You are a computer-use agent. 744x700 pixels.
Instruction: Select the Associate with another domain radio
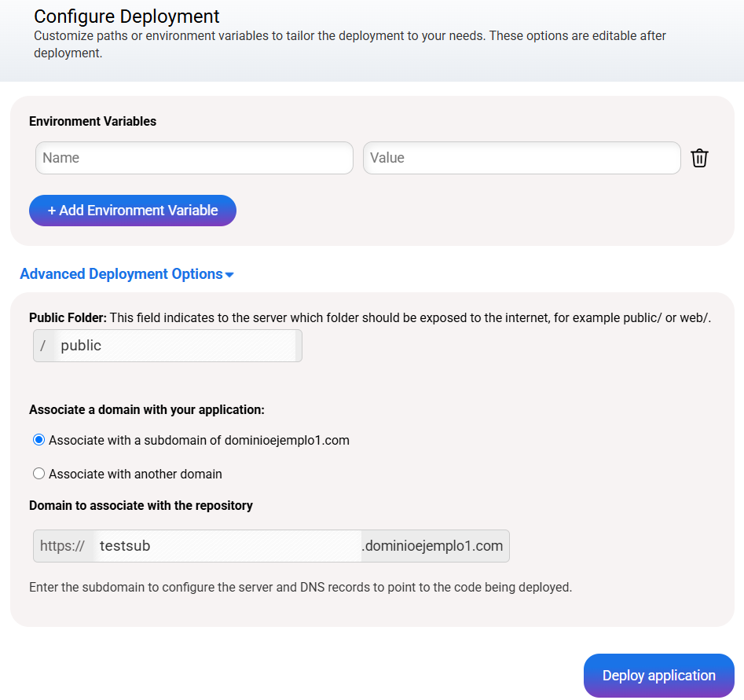pyautogui.click(x=38, y=474)
